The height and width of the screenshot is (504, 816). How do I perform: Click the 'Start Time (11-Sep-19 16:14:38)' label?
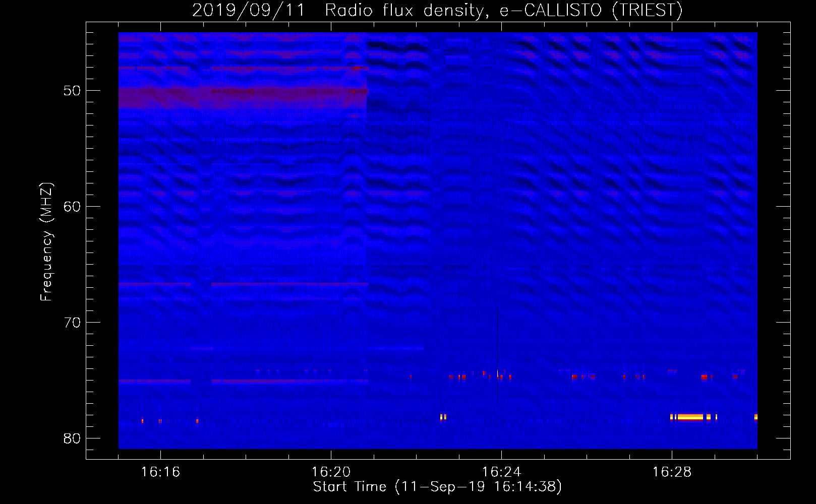coord(437,487)
